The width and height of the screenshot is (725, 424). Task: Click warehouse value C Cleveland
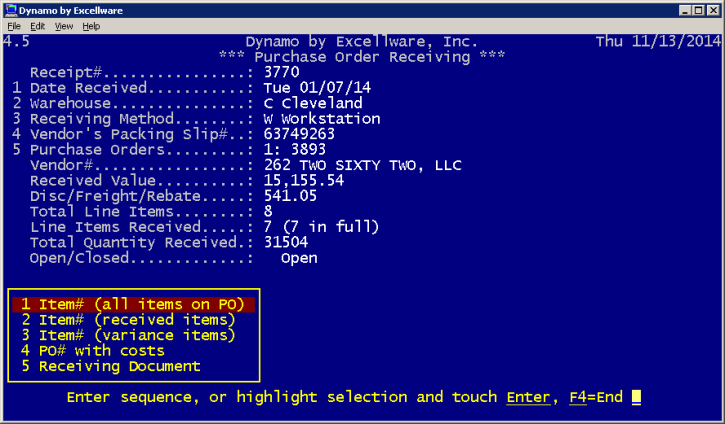313,103
